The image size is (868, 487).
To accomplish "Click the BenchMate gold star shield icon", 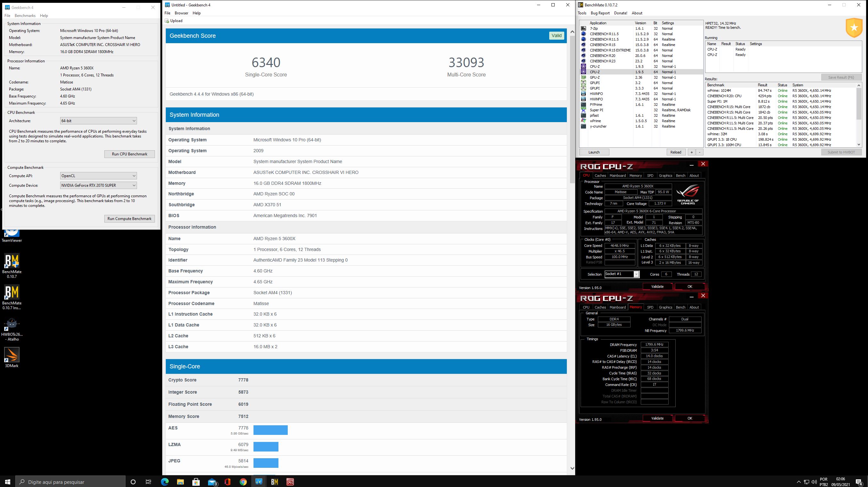I will [x=854, y=28].
